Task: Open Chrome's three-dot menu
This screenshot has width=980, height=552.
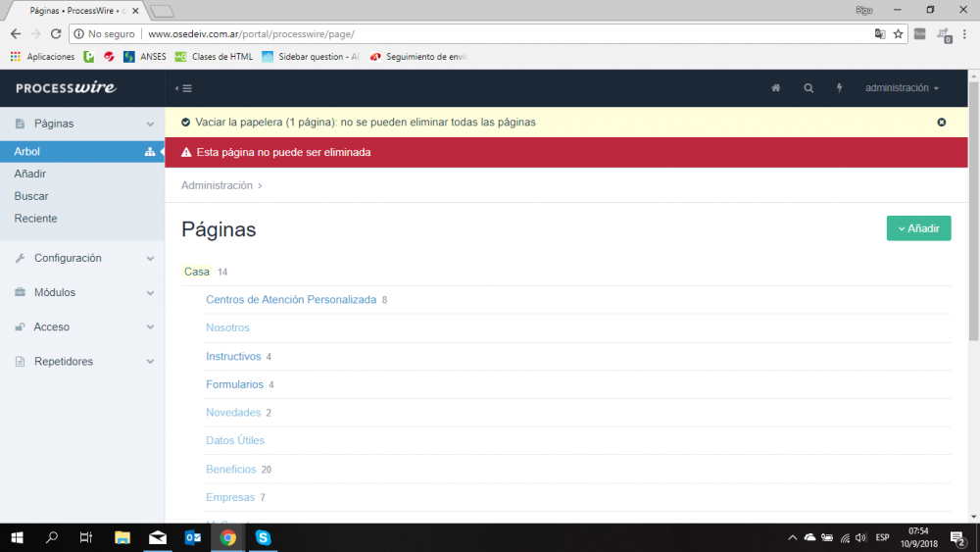Action: (964, 33)
